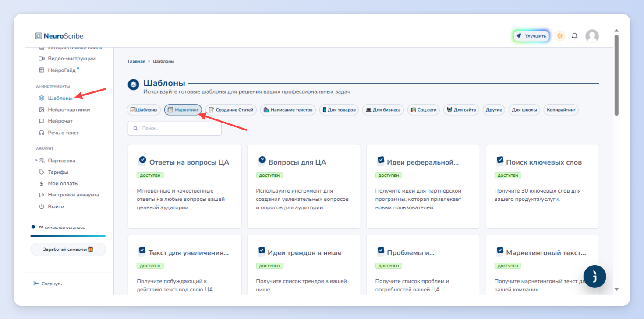The height and width of the screenshot is (319, 644).
Task: Toggle the sun theme icon
Action: tap(560, 36)
